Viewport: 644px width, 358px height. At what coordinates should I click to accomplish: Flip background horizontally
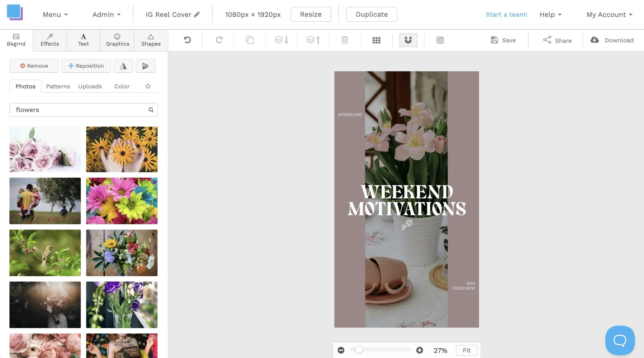[x=123, y=66]
